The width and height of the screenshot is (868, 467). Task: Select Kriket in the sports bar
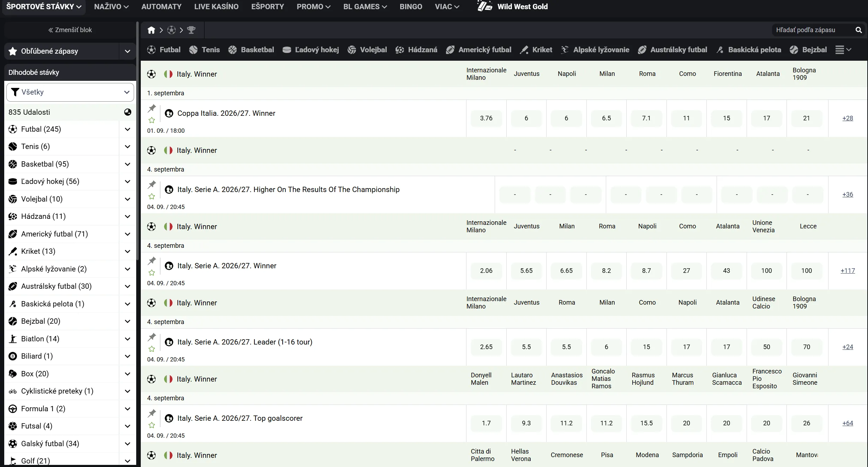(x=536, y=50)
